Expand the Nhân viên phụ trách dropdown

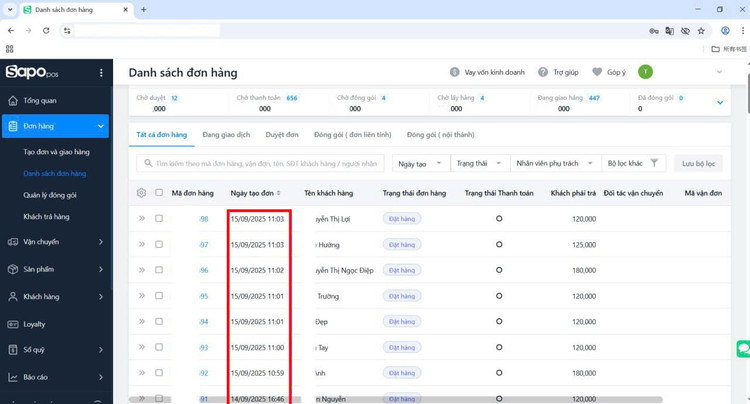(x=553, y=163)
